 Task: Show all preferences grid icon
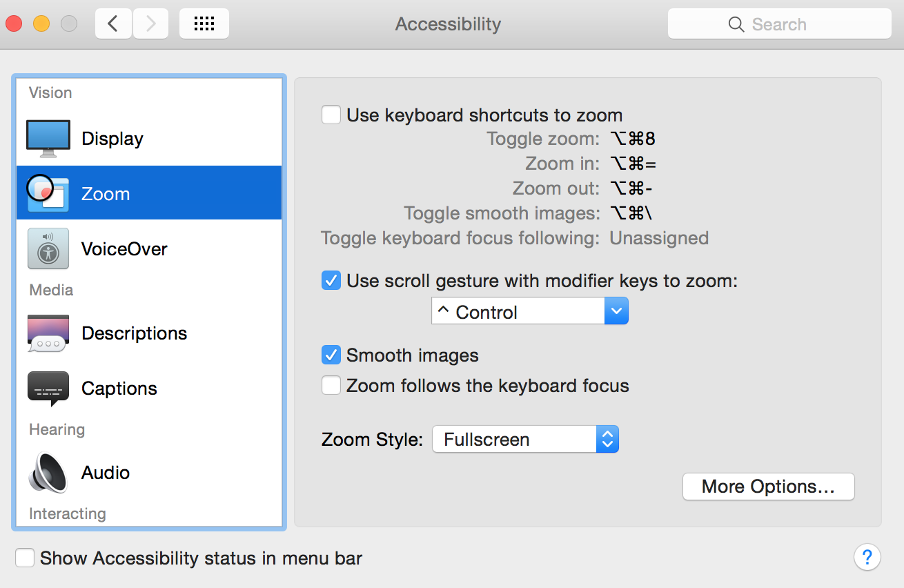click(204, 24)
